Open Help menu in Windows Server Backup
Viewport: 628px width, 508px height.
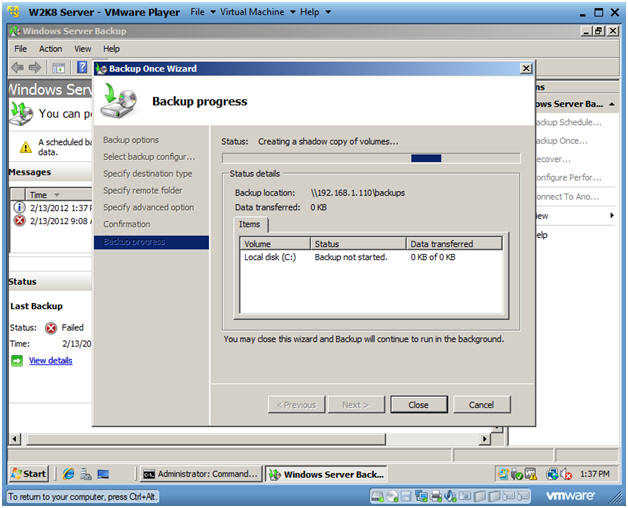(x=111, y=49)
